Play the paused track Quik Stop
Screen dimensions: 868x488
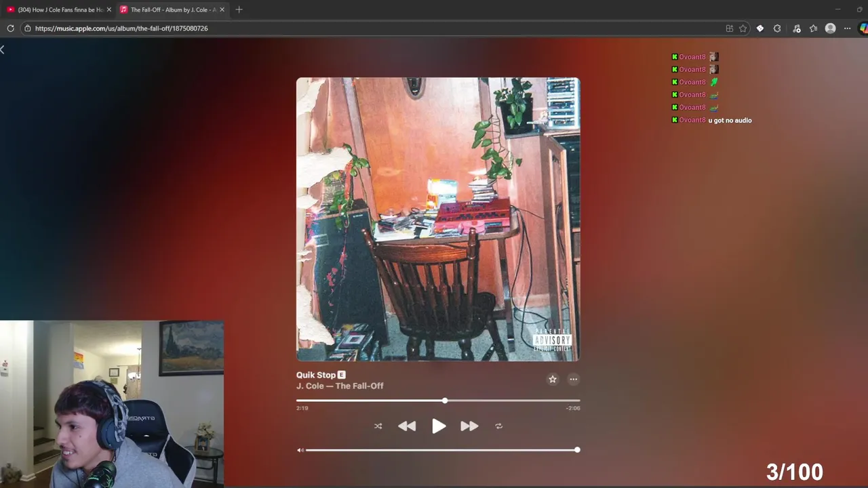(439, 426)
